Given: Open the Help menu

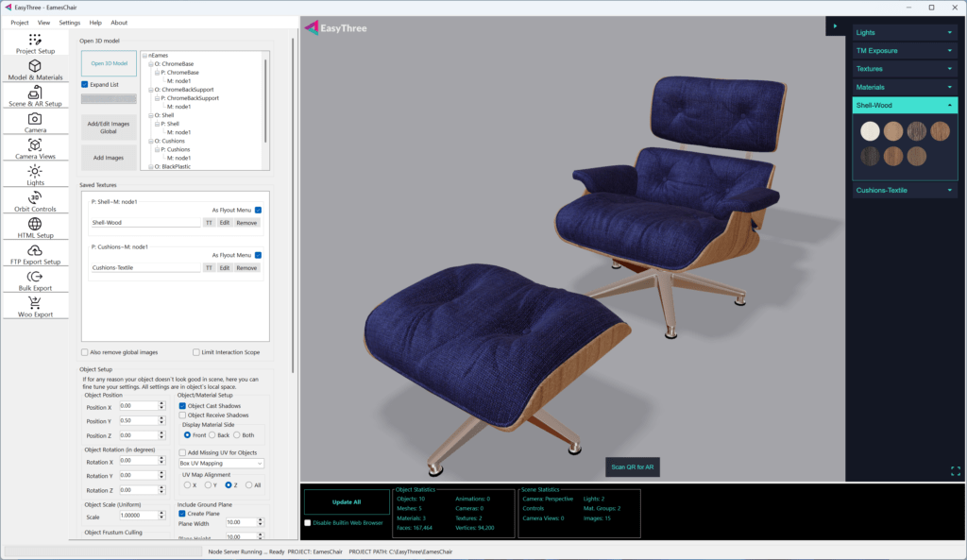Looking at the screenshot, I should coord(95,22).
